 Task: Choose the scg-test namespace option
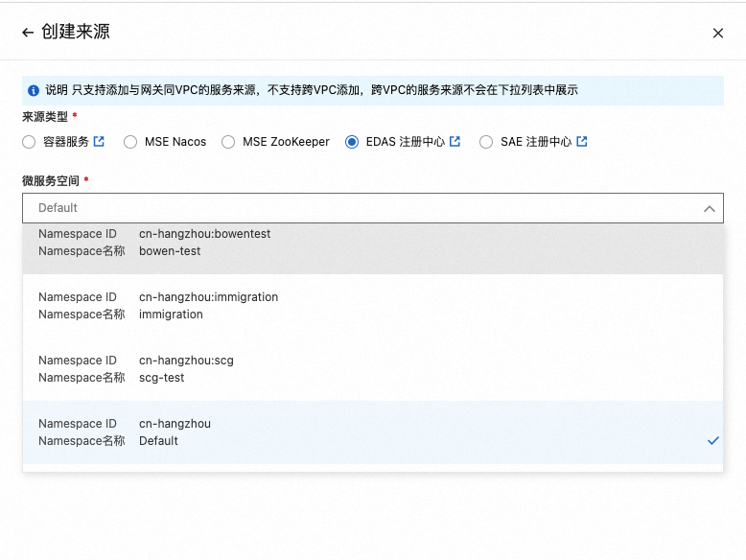[373, 369]
